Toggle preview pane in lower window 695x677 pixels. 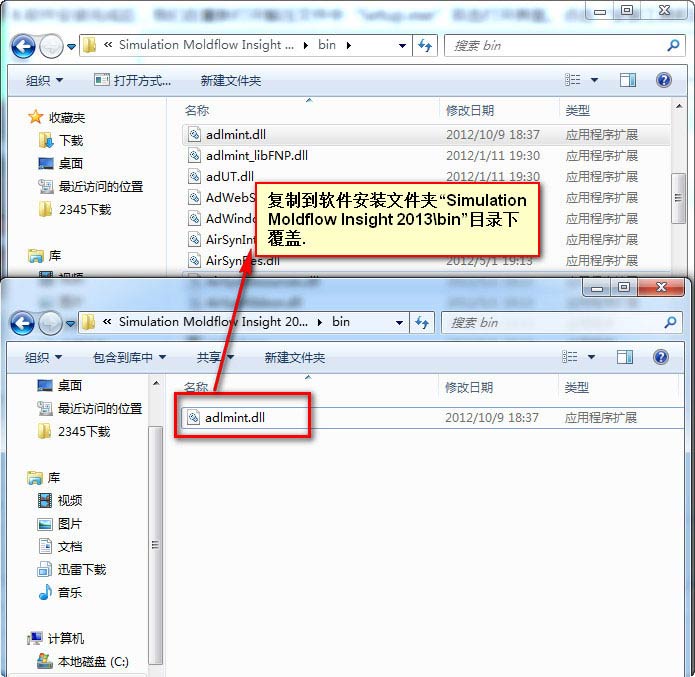click(625, 357)
